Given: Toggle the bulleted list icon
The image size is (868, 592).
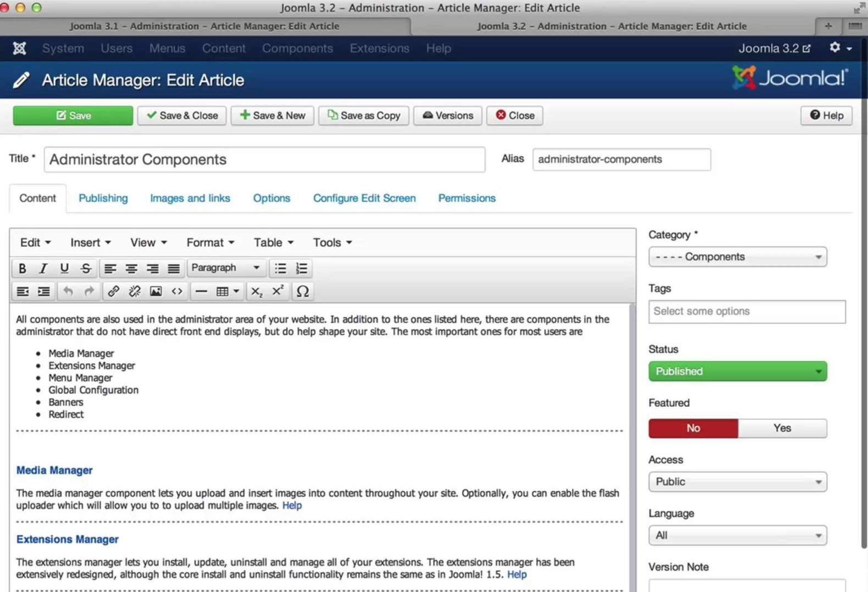Looking at the screenshot, I should tap(281, 268).
